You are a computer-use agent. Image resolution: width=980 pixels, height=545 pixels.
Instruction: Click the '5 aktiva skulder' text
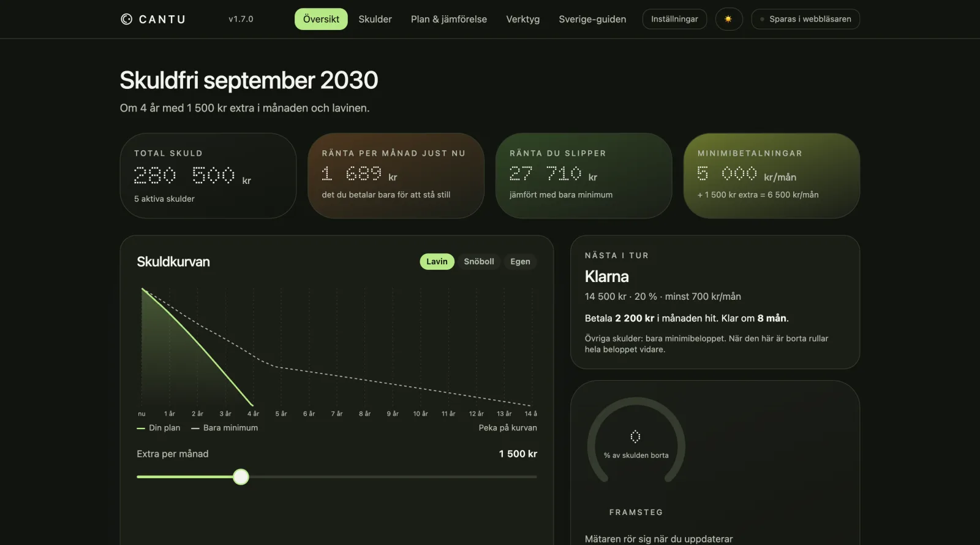click(x=164, y=199)
